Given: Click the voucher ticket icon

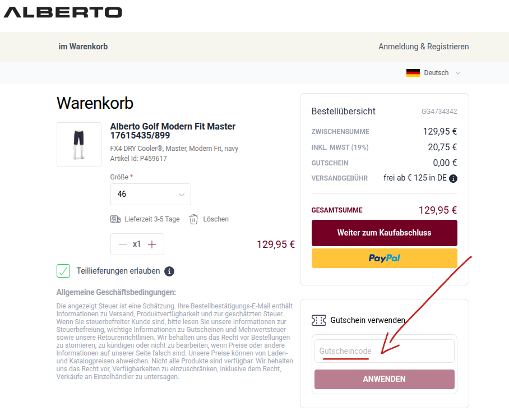Looking at the screenshot, I should (318, 320).
